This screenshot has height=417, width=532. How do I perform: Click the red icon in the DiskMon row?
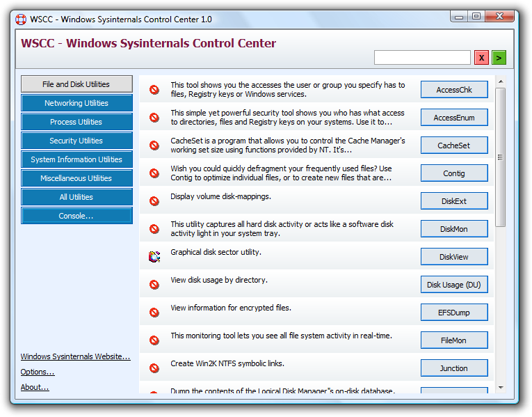[154, 229]
